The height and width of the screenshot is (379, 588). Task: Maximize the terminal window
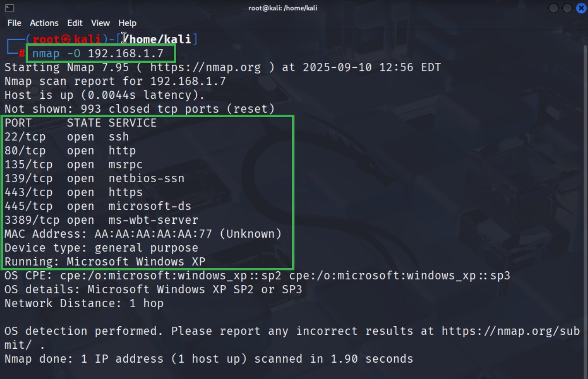567,8
